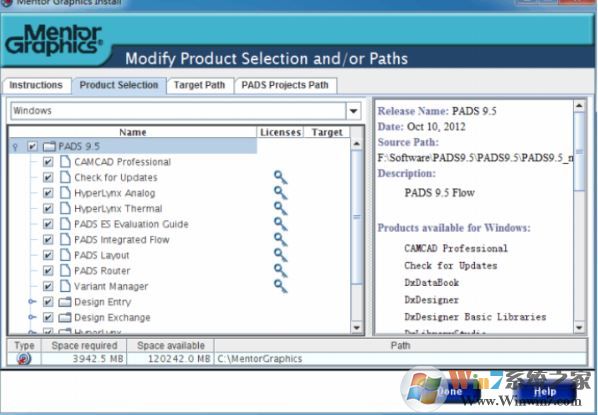598x415 pixels.
Task: Click the disk type icon in the space table
Action: 24,359
